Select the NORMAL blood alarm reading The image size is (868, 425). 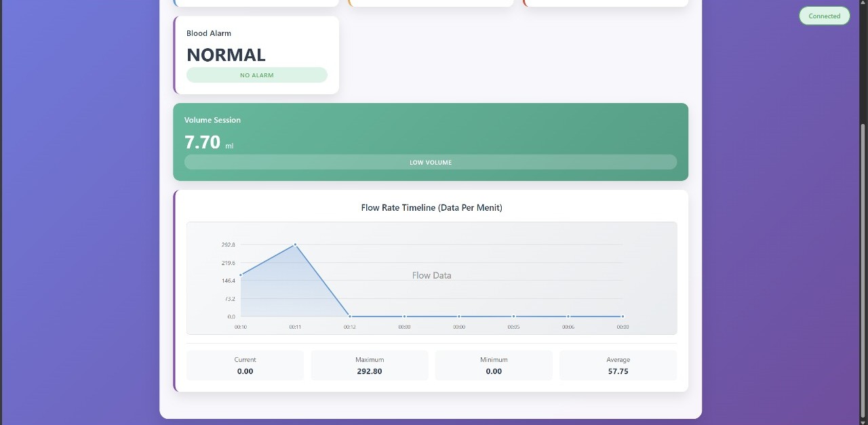pos(226,55)
